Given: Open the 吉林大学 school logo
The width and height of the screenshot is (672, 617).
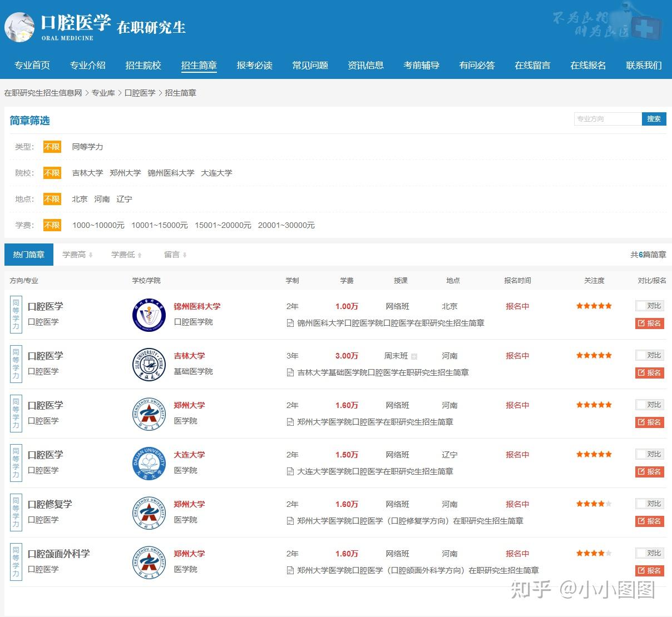Looking at the screenshot, I should [149, 365].
